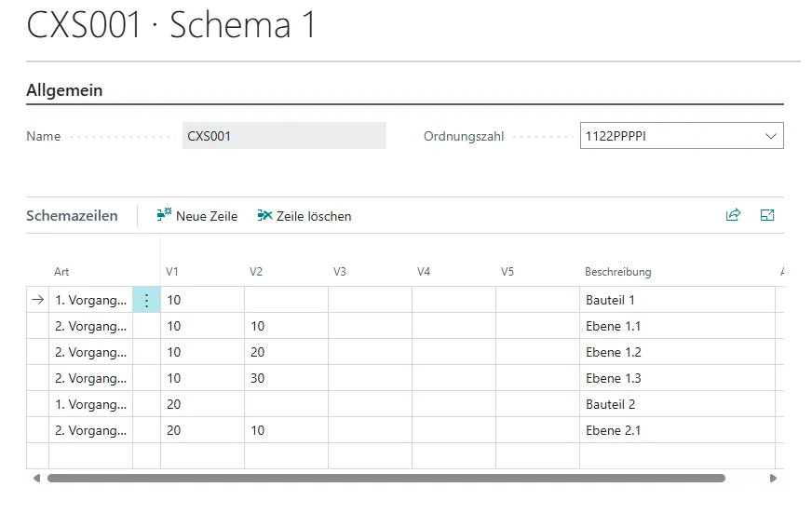Open the Ordnungszahl dropdown
The image size is (812, 514).
(770, 136)
